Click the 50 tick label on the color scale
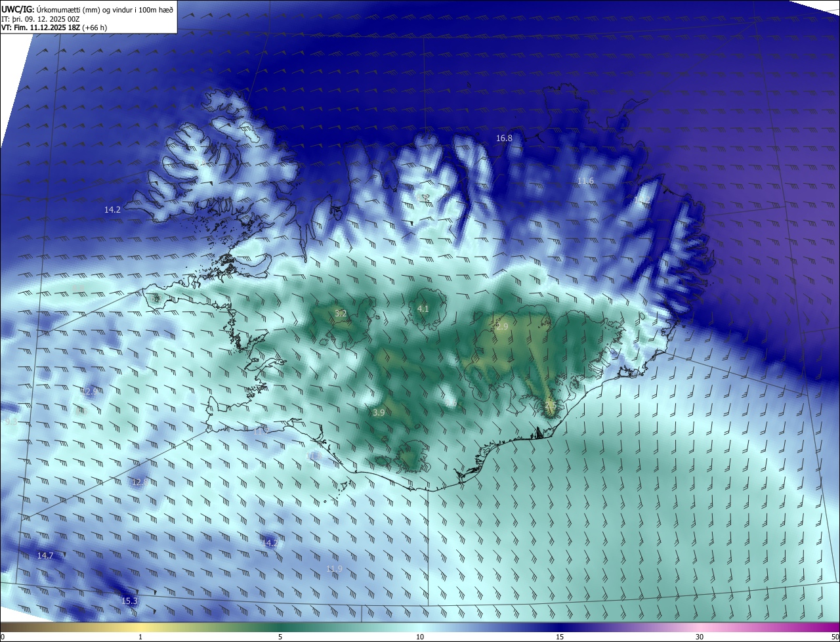 835,637
